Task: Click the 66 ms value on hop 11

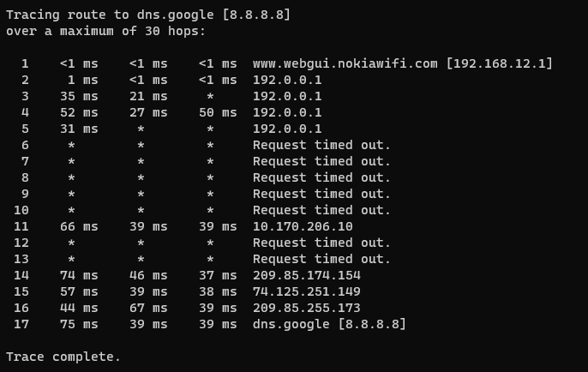Action: click(x=79, y=226)
